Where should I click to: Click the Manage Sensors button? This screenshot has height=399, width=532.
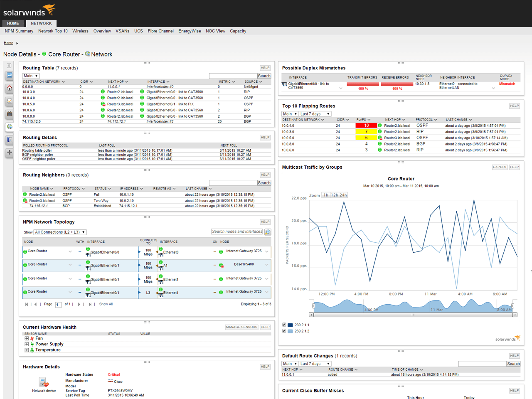pyautogui.click(x=241, y=327)
